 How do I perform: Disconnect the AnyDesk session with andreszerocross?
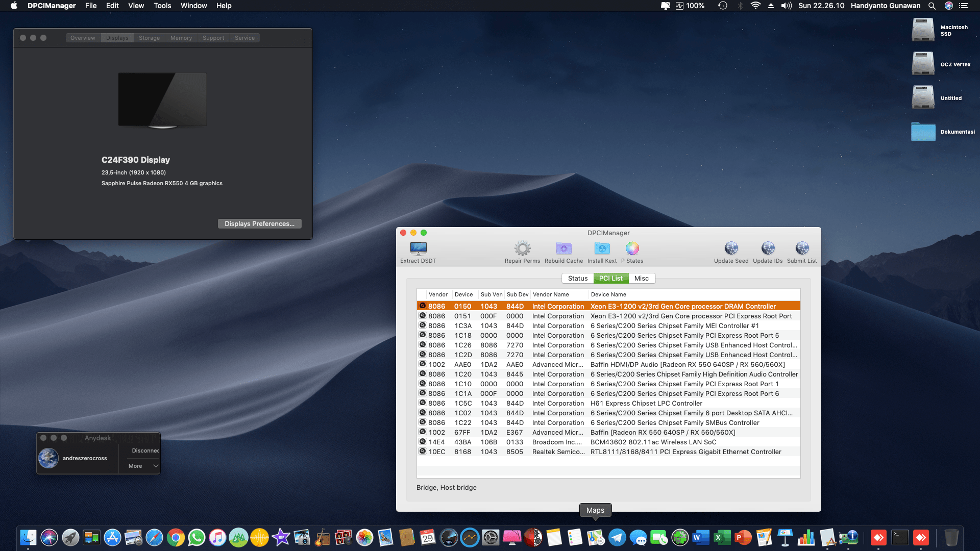coord(145,450)
